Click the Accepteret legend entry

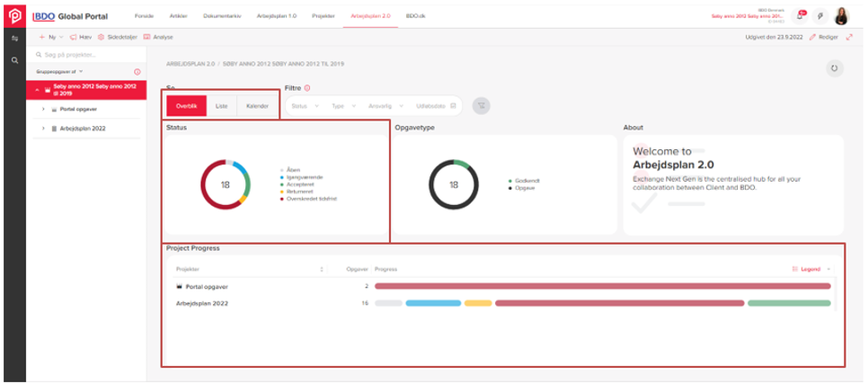pos(298,184)
